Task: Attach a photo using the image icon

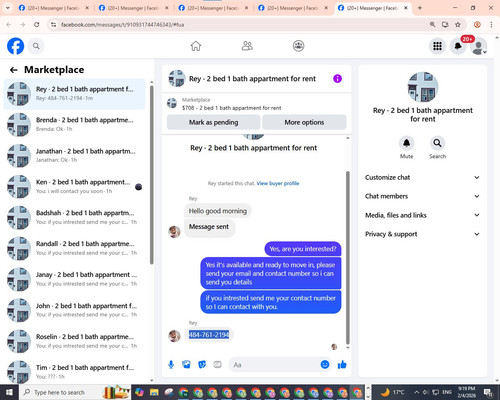Action: tap(186, 365)
